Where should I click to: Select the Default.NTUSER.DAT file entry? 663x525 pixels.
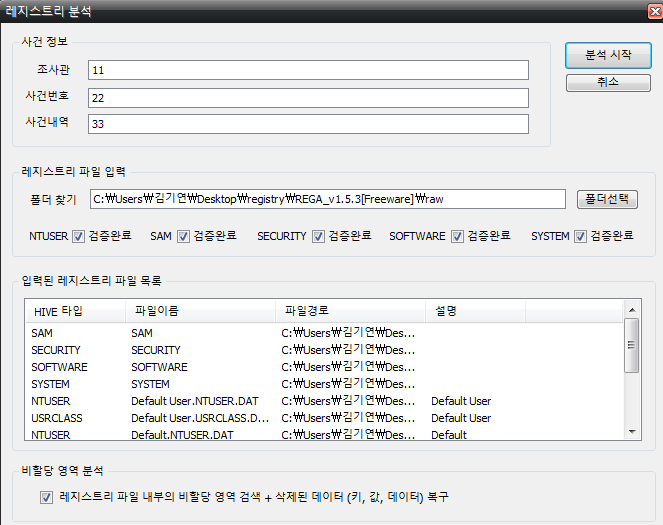(x=182, y=435)
